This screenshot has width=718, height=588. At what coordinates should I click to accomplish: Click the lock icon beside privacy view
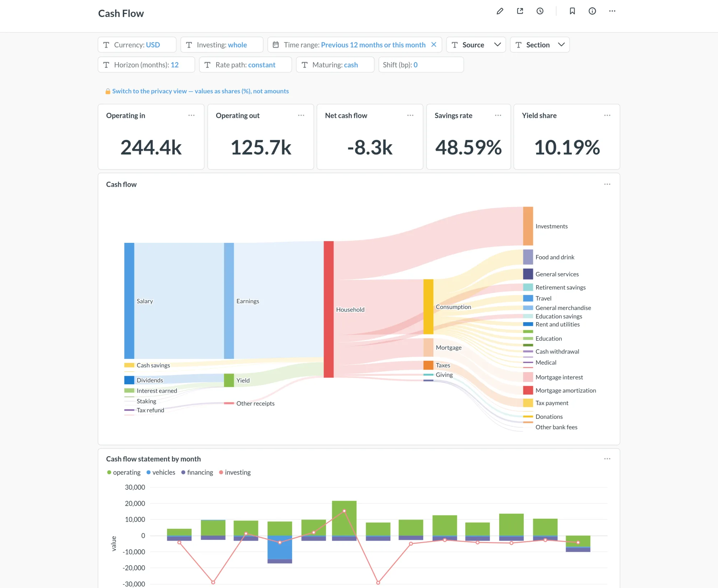[x=108, y=91]
